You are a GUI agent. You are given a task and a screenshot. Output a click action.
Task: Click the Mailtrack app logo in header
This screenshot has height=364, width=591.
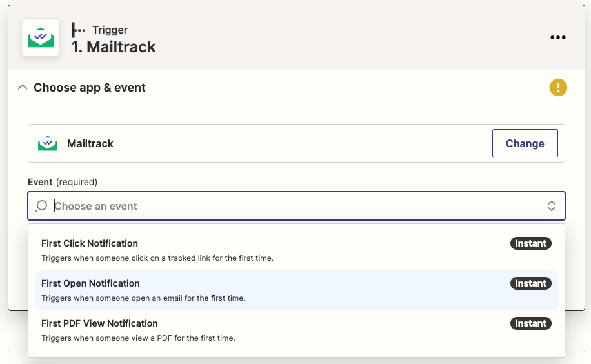click(41, 37)
